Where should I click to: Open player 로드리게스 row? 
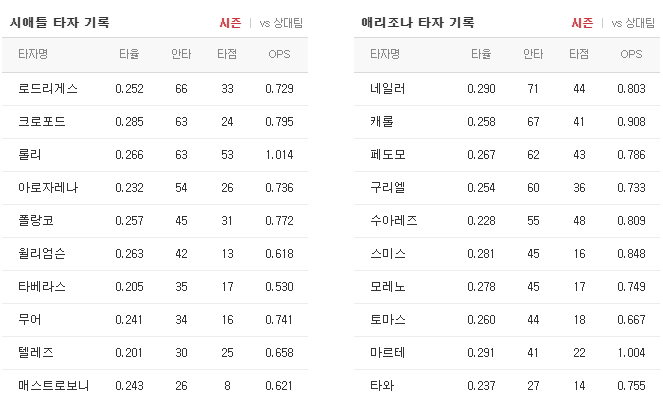tap(155, 89)
